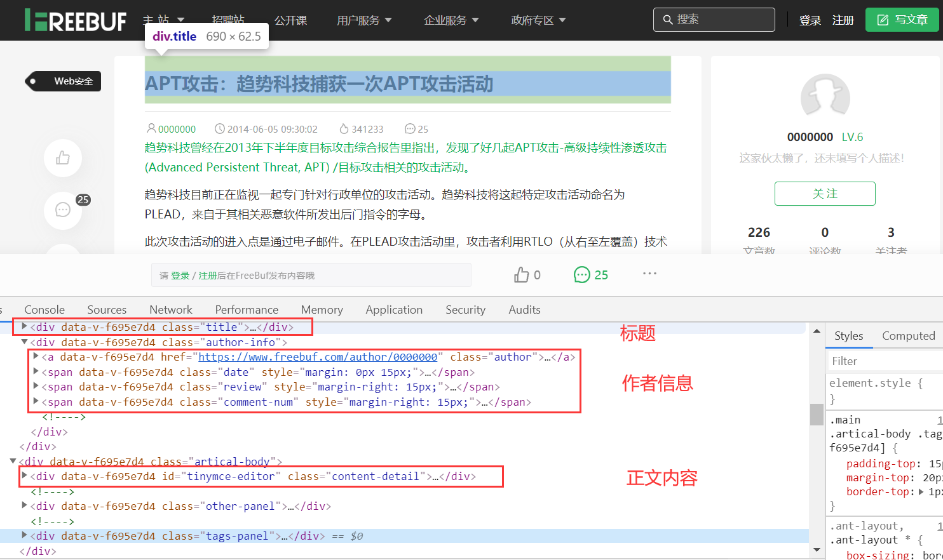Viewport: 943px width, 560px height.
Task: Click the author name 0000000 under title
Action: (177, 129)
